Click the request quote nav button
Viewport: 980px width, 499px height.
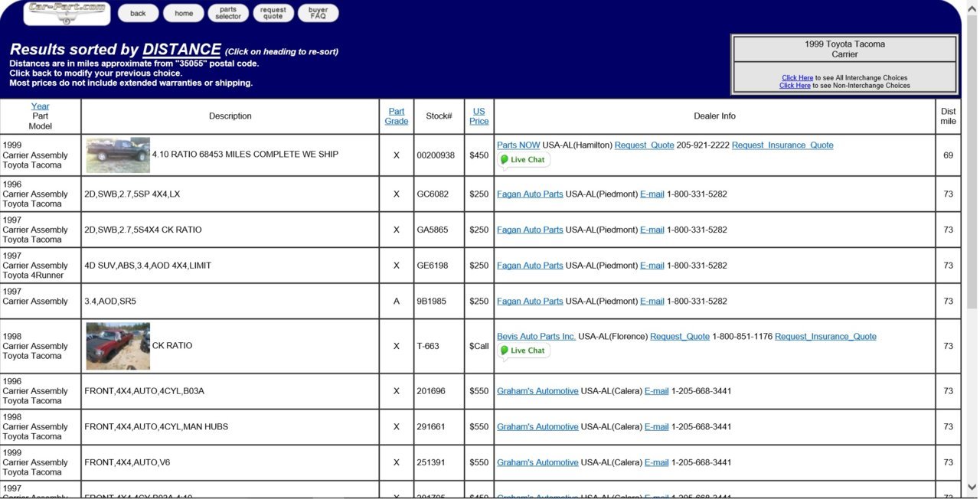(273, 13)
